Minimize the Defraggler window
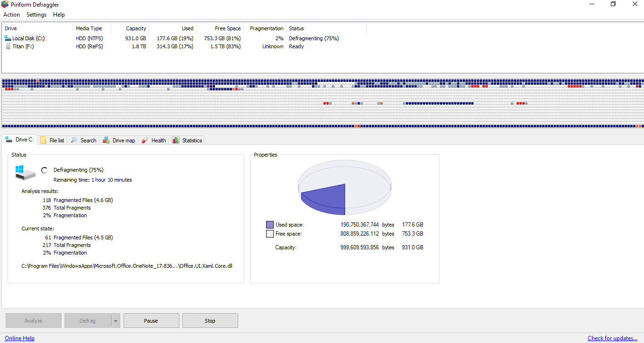 pyautogui.click(x=592, y=4)
